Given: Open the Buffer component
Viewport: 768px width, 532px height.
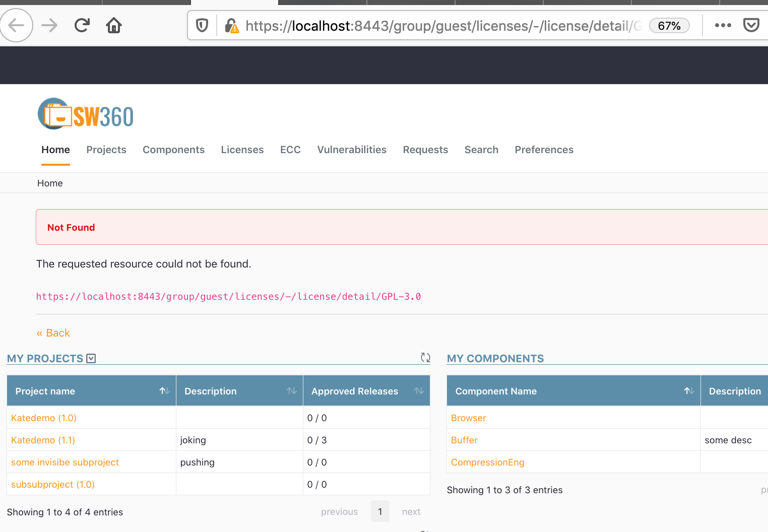Looking at the screenshot, I should point(464,440).
